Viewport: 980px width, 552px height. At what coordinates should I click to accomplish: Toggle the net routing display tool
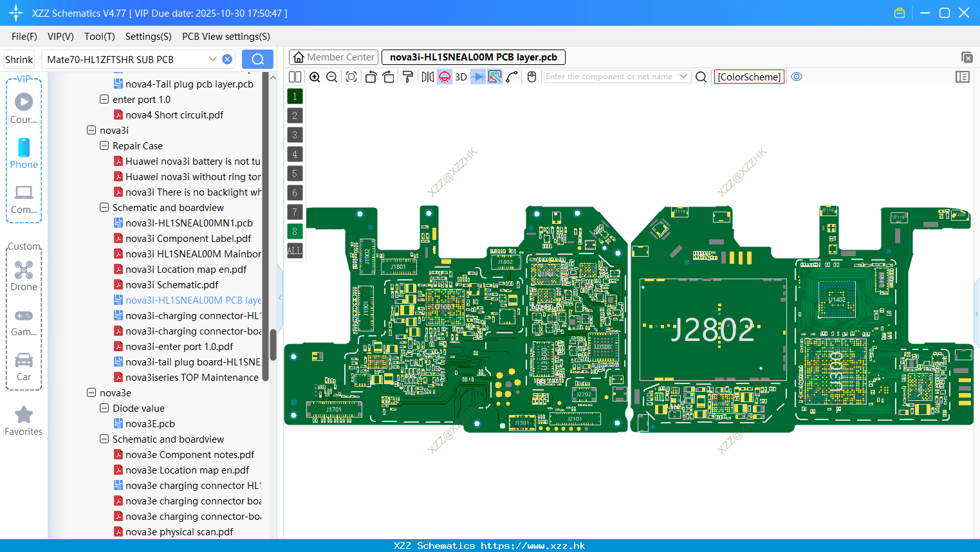point(495,77)
